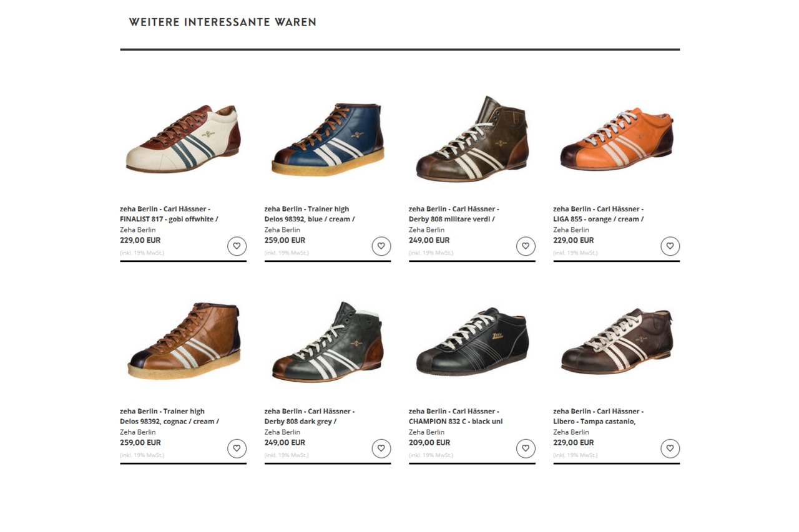Add LIGA 855 orange shoe to wishlist
This screenshot has height=532, width=799.
point(670,246)
